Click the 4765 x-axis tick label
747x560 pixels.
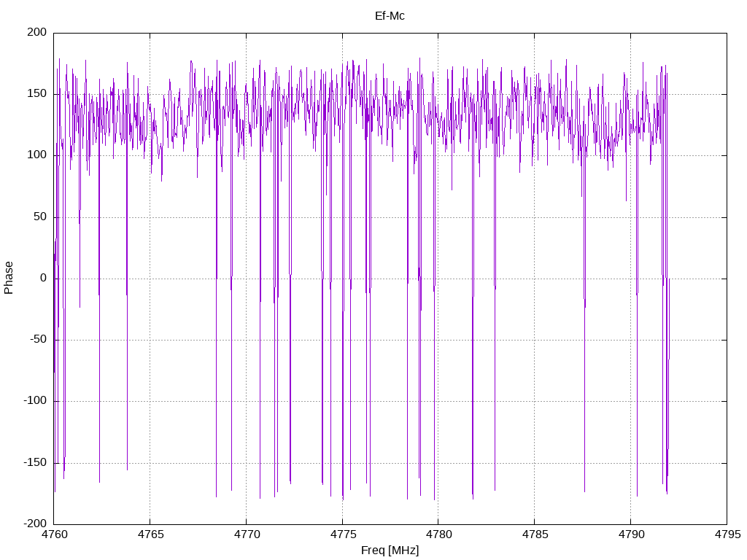click(x=150, y=534)
